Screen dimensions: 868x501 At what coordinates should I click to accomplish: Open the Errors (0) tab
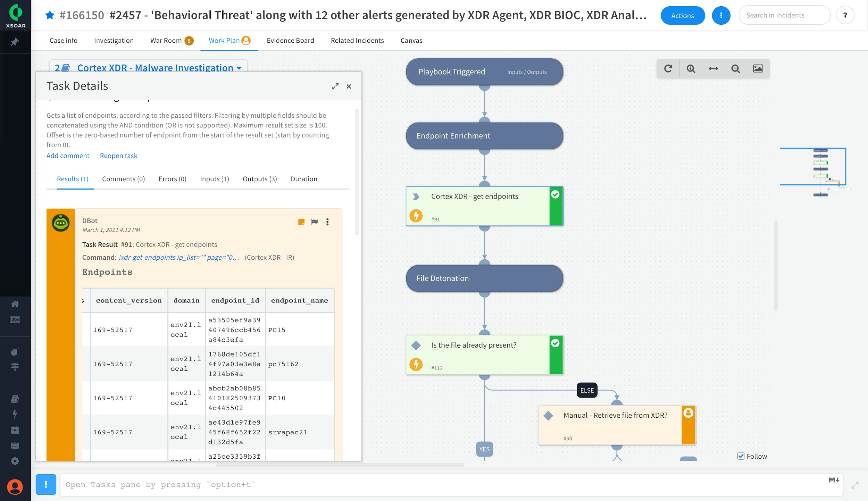pyautogui.click(x=173, y=179)
